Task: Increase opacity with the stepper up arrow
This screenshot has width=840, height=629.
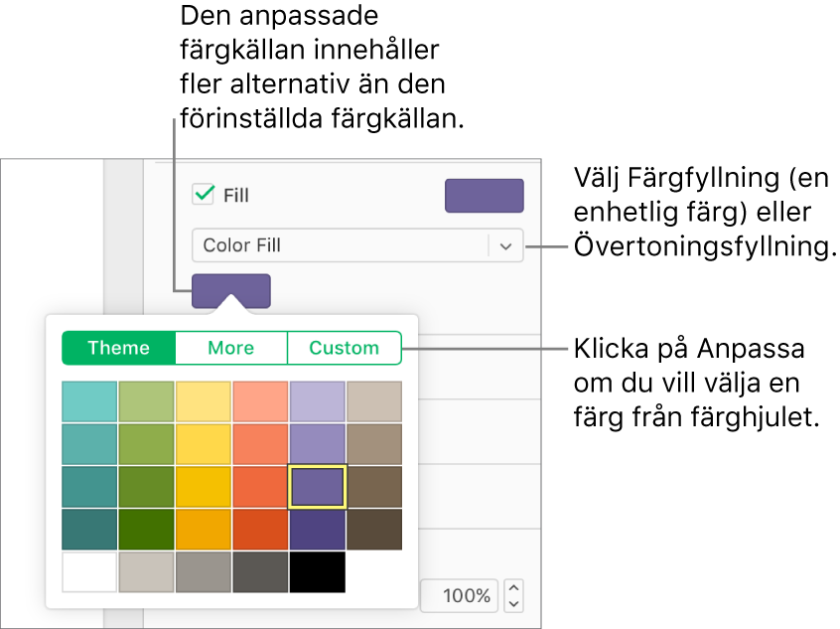Action: pos(513,588)
